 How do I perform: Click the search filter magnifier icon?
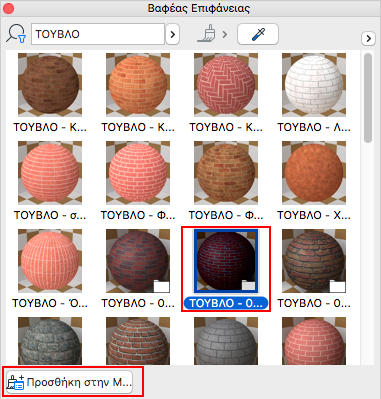click(15, 34)
